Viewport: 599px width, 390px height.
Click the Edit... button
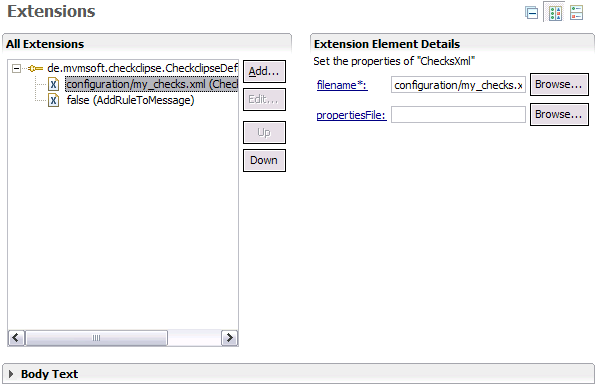[264, 99]
